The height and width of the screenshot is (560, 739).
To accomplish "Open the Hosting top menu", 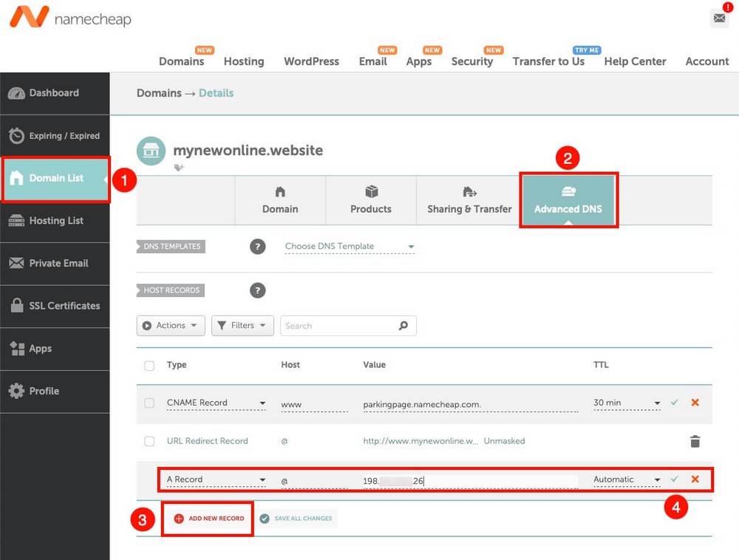I will tap(244, 61).
